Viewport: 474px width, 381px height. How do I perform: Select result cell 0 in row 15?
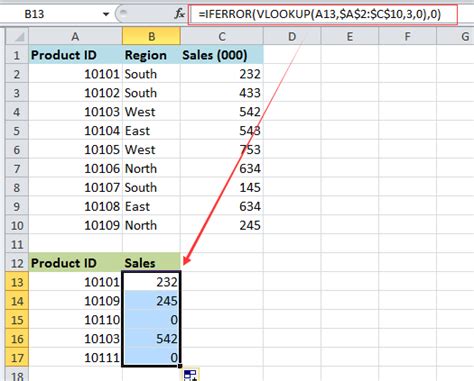[151, 320]
